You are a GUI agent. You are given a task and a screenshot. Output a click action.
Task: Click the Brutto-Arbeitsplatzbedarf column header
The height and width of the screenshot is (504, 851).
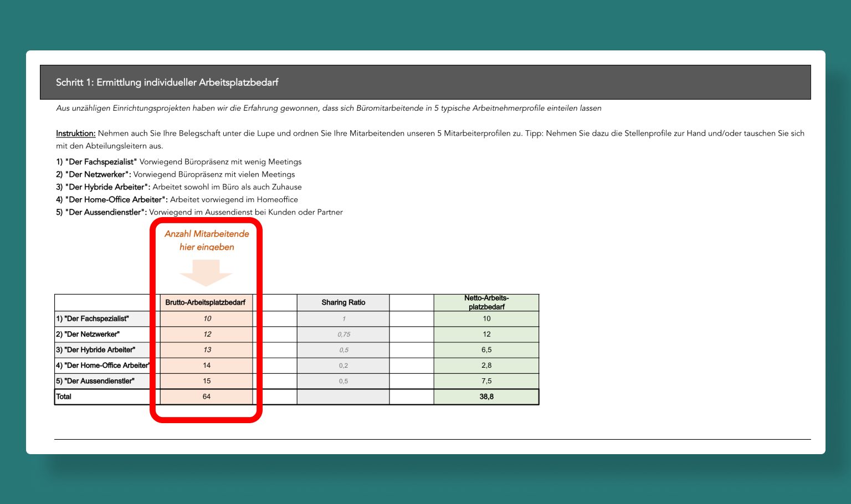pyautogui.click(x=206, y=302)
